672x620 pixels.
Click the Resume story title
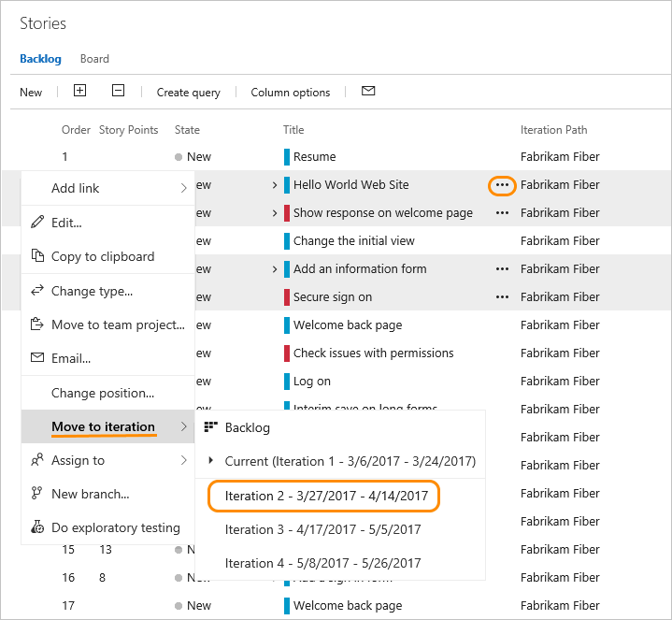pyautogui.click(x=314, y=157)
